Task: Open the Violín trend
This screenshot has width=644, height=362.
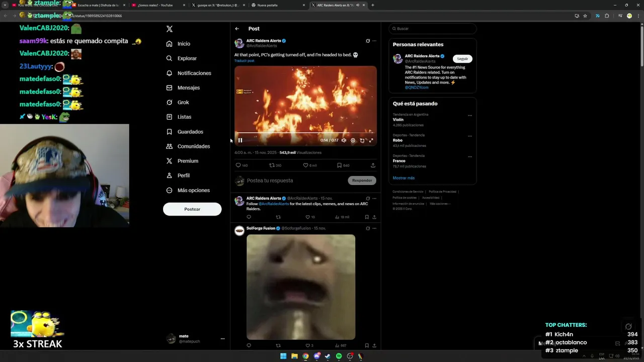Action: click(x=398, y=120)
